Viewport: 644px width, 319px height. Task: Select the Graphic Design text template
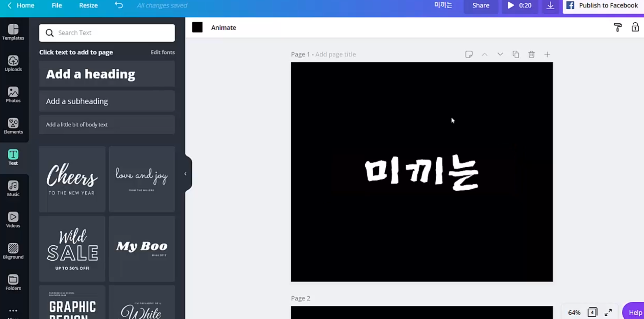click(x=72, y=302)
